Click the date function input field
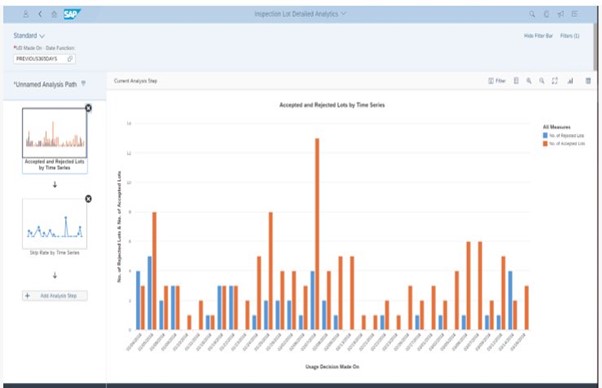602x388 pixels. click(x=45, y=59)
